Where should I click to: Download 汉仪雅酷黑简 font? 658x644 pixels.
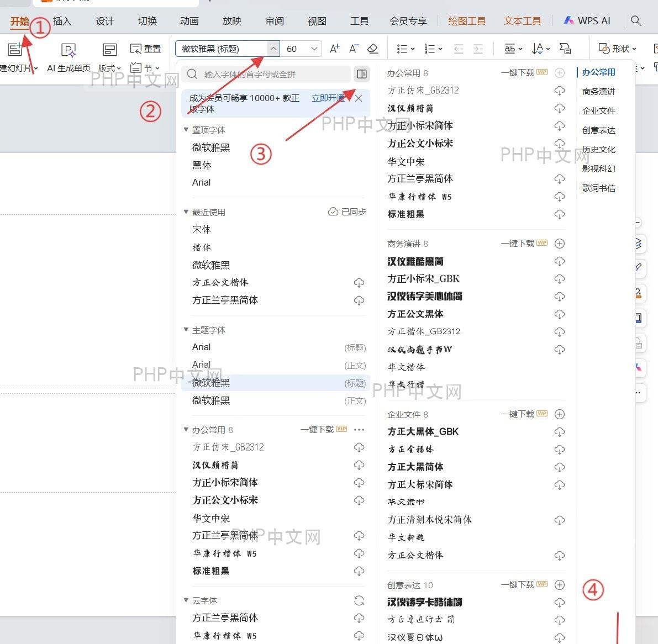[560, 261]
